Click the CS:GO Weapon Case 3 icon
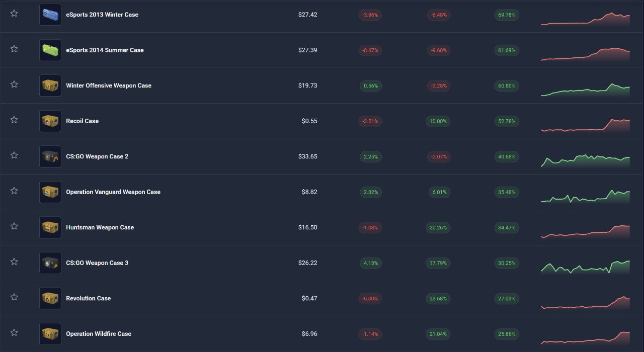This screenshot has width=644, height=352. click(x=50, y=263)
